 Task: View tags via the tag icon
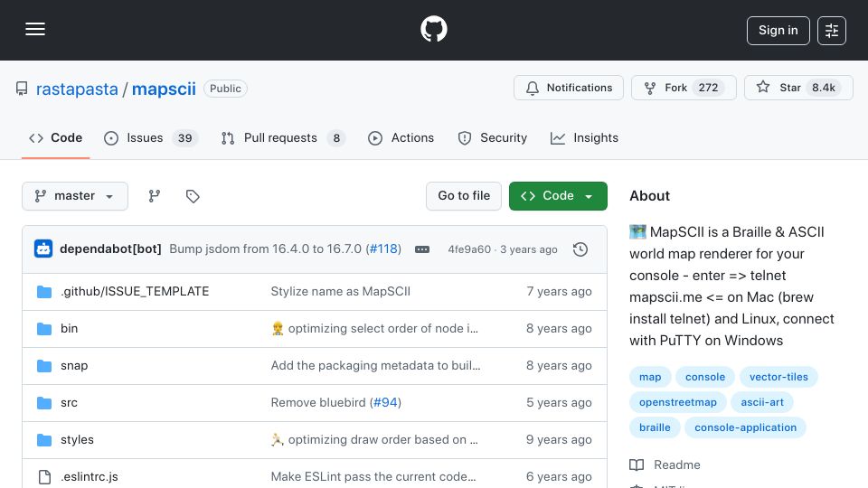[193, 196]
